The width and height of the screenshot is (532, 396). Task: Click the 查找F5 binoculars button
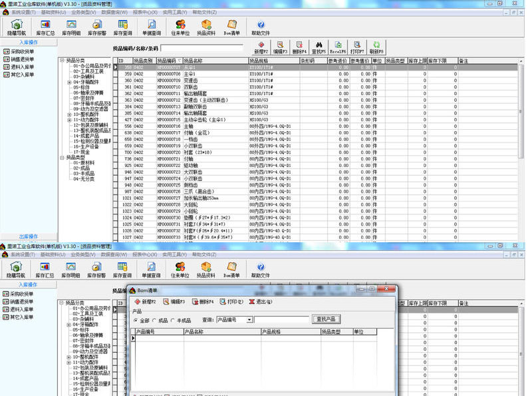click(x=319, y=47)
